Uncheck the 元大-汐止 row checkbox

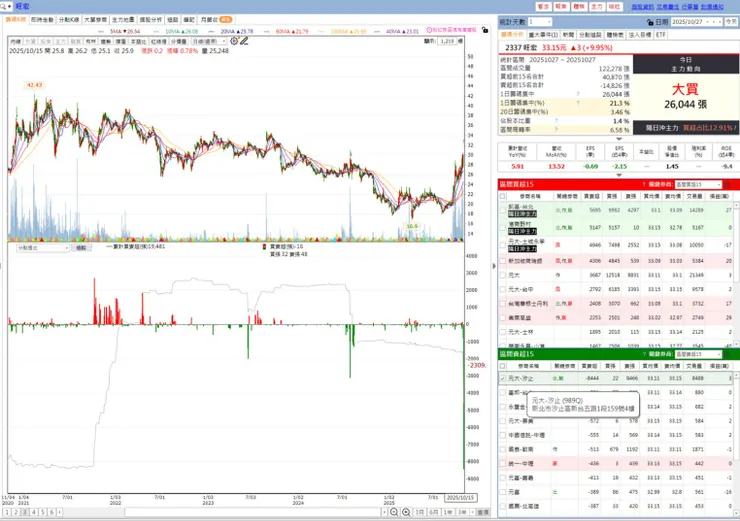503,378
